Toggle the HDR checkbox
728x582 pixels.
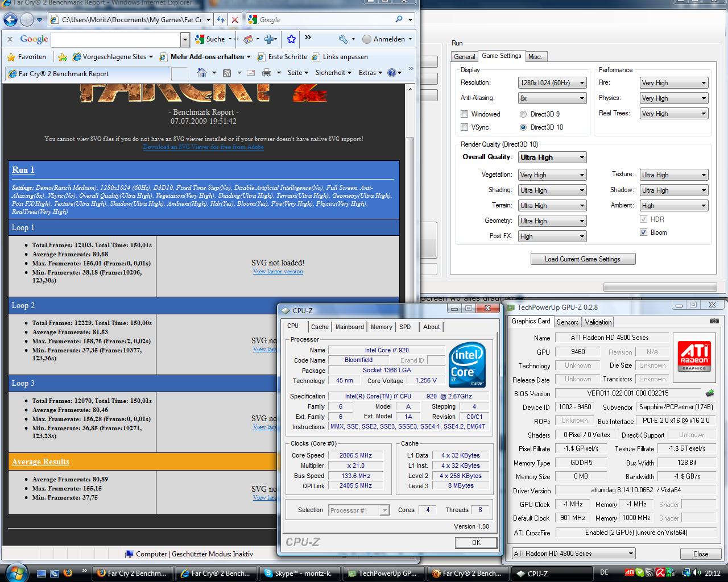(643, 219)
